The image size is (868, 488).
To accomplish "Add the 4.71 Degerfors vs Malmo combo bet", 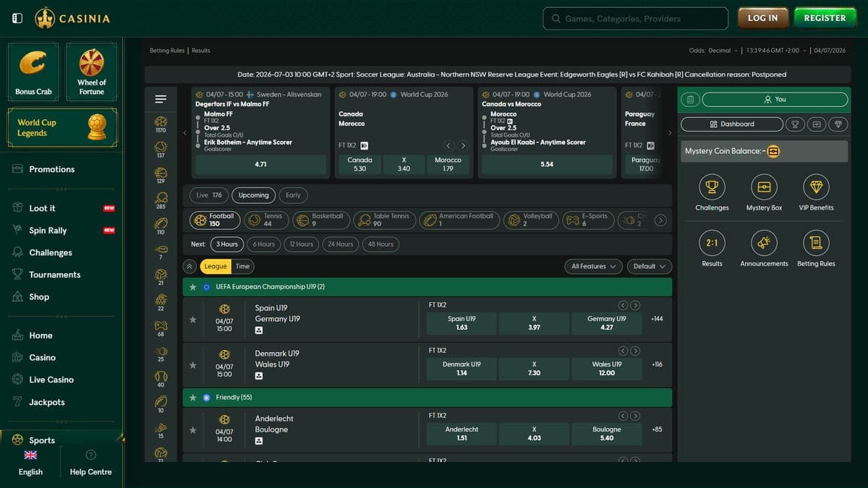I will [260, 164].
